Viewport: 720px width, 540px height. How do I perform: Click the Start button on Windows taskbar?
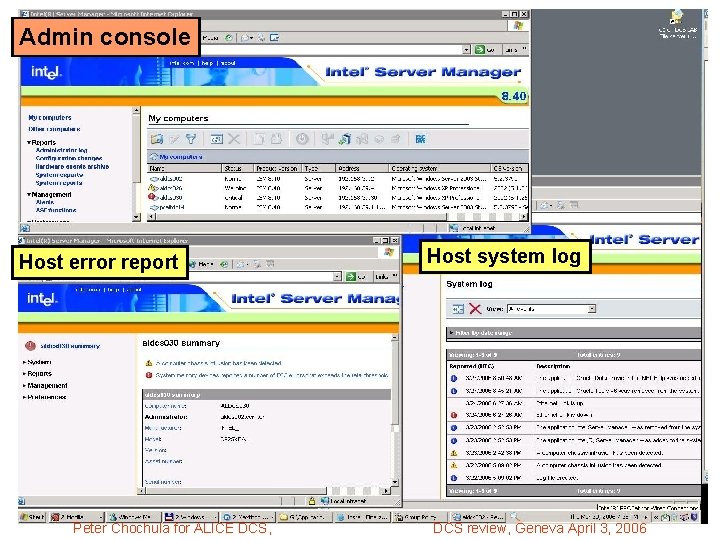pos(32,517)
